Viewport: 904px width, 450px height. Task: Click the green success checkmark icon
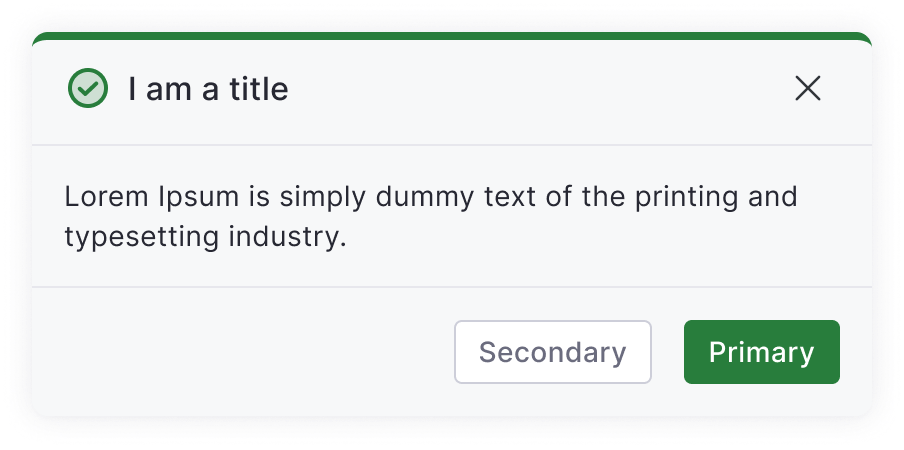[88, 89]
